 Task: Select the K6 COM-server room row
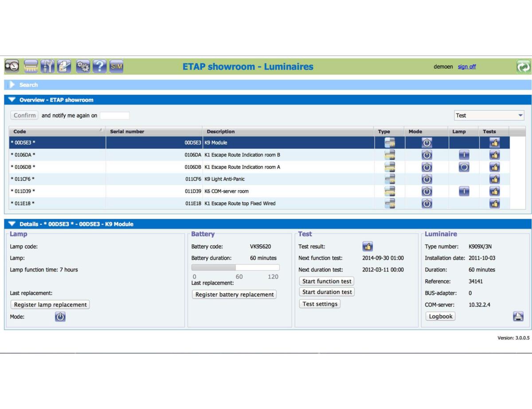point(259,191)
